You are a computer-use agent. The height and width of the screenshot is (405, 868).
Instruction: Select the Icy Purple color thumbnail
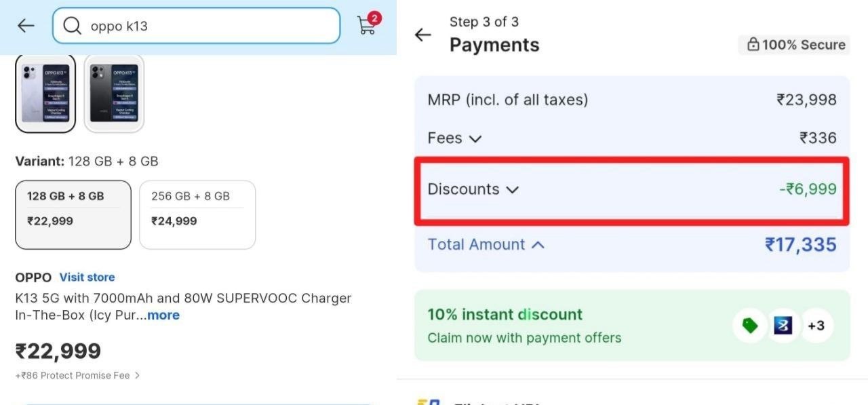45,93
